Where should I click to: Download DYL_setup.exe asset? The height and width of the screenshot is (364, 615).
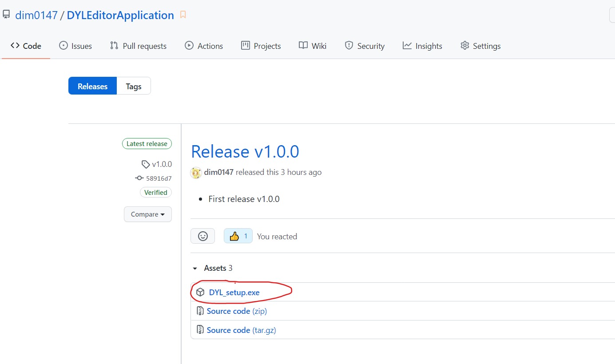point(234,293)
